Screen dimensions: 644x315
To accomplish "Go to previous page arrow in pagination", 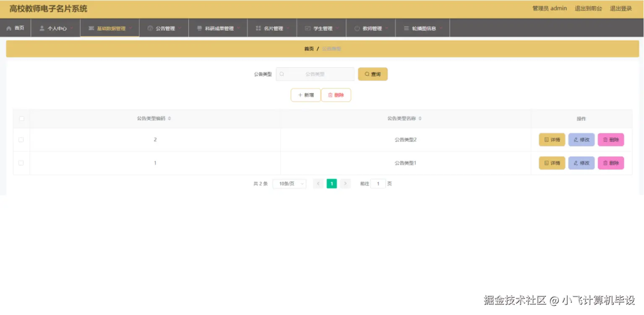I will tap(318, 184).
